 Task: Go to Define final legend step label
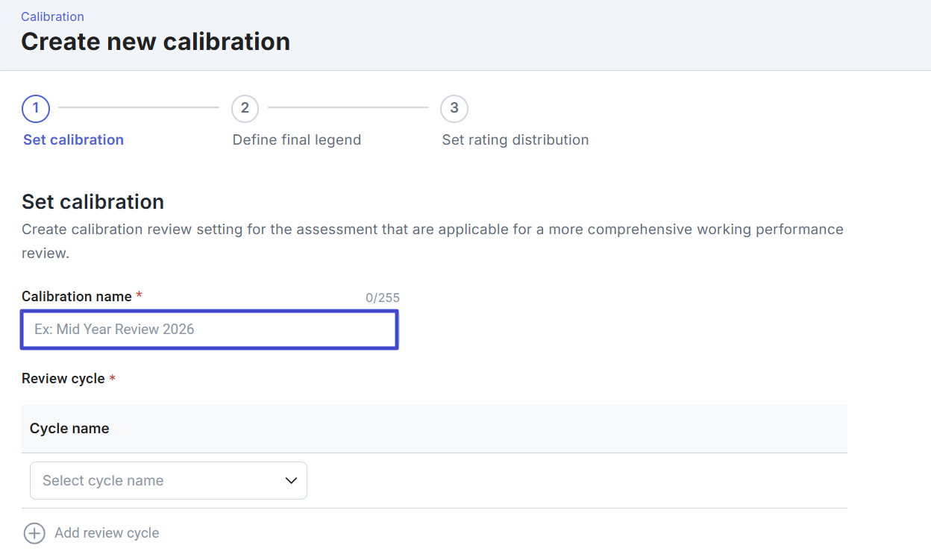(296, 140)
